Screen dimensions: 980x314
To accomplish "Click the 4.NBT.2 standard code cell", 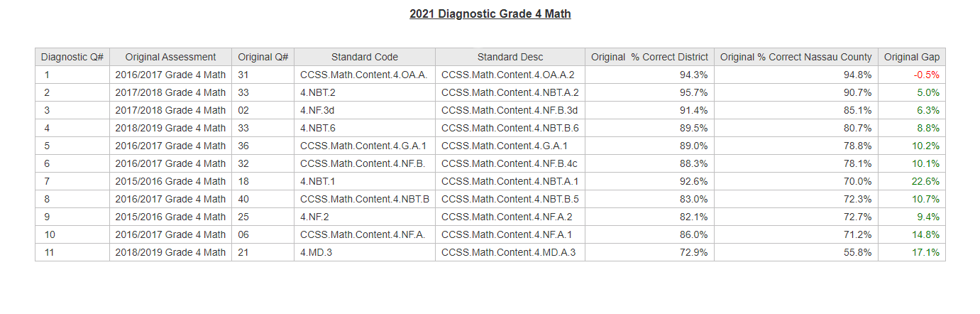I will click(x=365, y=92).
